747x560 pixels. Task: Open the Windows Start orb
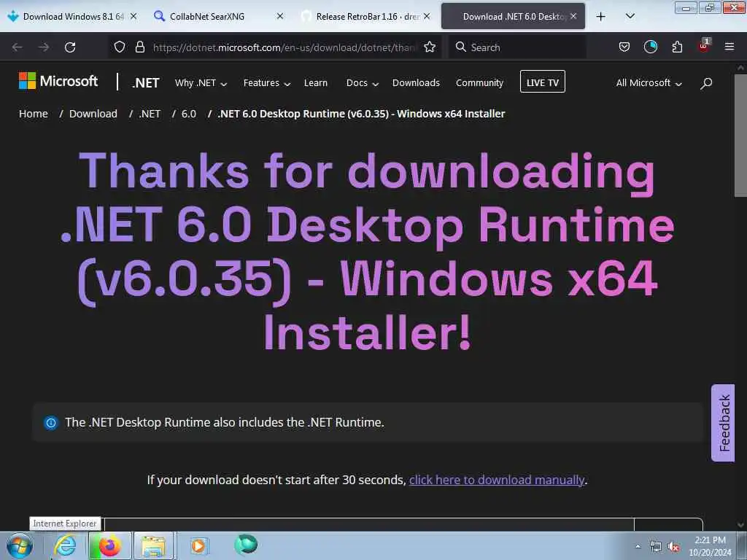(x=20, y=545)
